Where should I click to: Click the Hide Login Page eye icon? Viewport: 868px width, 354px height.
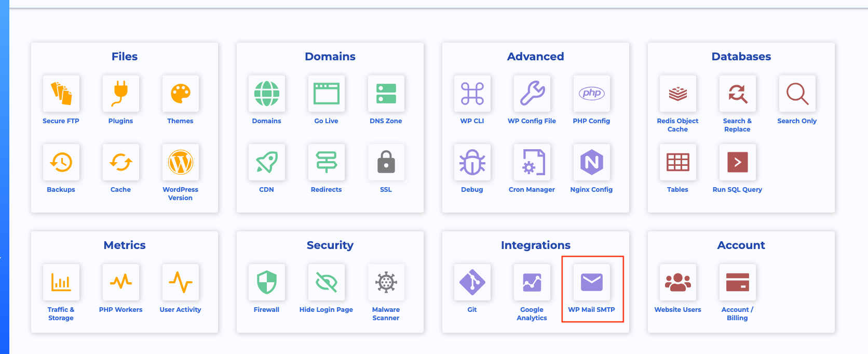click(327, 282)
